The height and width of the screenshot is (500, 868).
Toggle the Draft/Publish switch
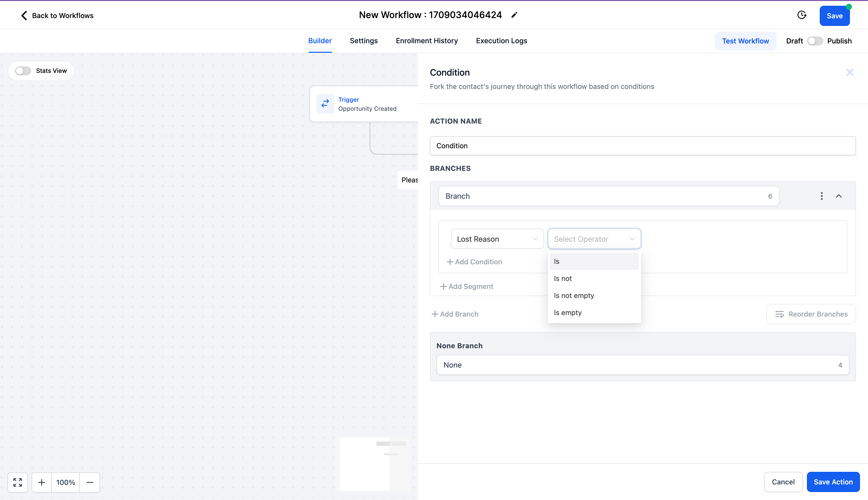tap(815, 41)
